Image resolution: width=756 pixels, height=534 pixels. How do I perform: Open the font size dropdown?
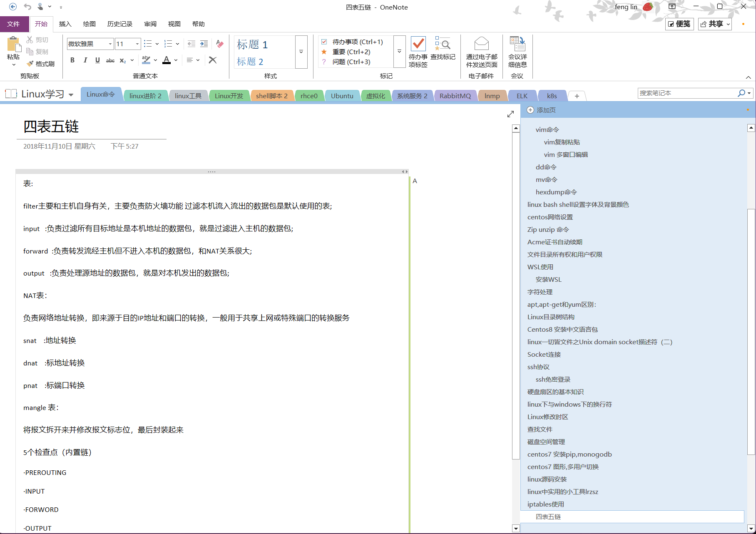point(137,44)
